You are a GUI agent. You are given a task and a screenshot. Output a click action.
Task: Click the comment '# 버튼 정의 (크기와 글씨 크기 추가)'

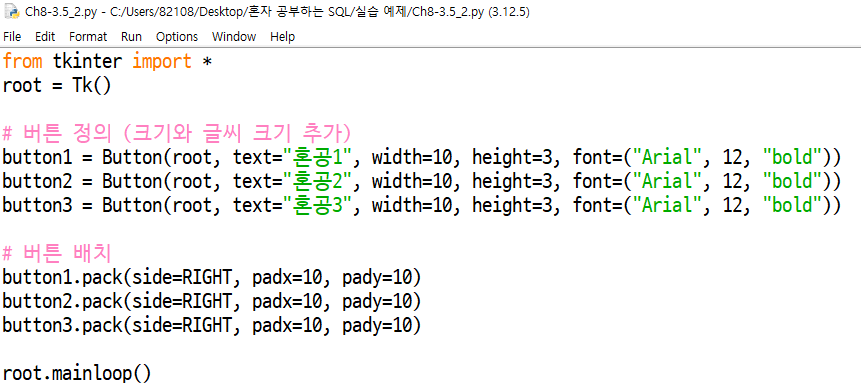(x=177, y=133)
